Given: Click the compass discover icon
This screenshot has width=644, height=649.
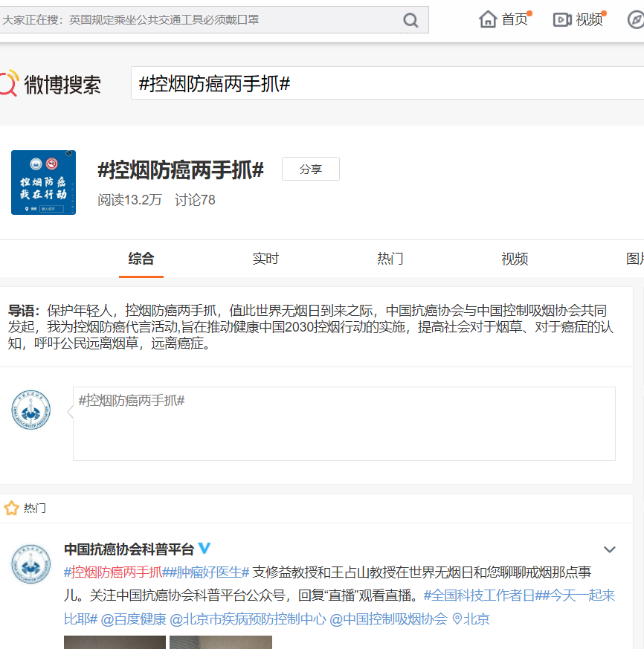Looking at the screenshot, I should click(636, 19).
